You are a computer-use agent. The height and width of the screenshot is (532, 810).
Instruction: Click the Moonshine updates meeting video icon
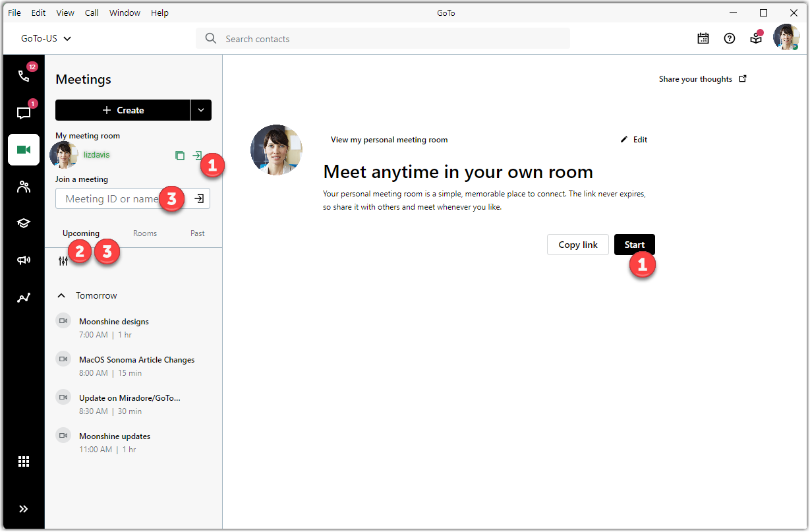tap(63, 436)
